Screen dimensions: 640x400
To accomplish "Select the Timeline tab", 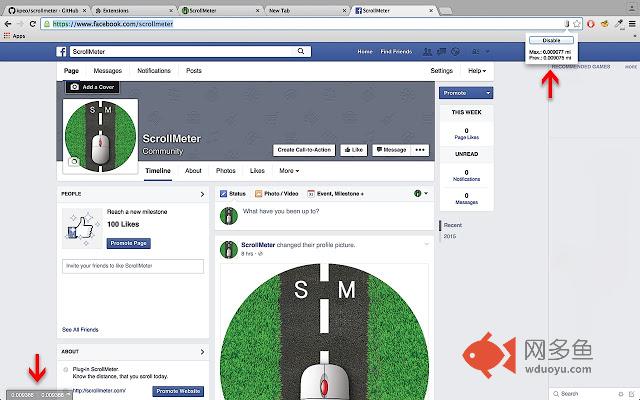I will pos(158,171).
